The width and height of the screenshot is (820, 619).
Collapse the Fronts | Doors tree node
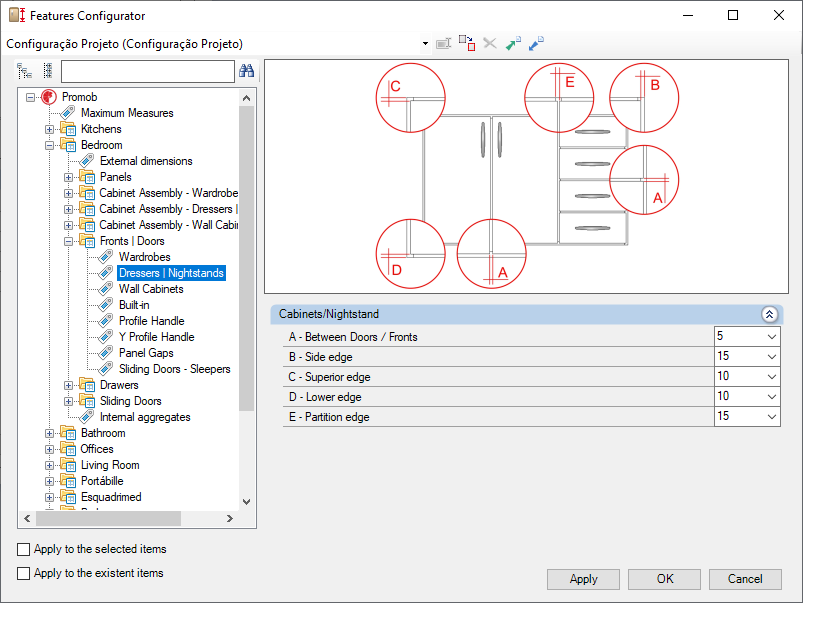(x=69, y=242)
